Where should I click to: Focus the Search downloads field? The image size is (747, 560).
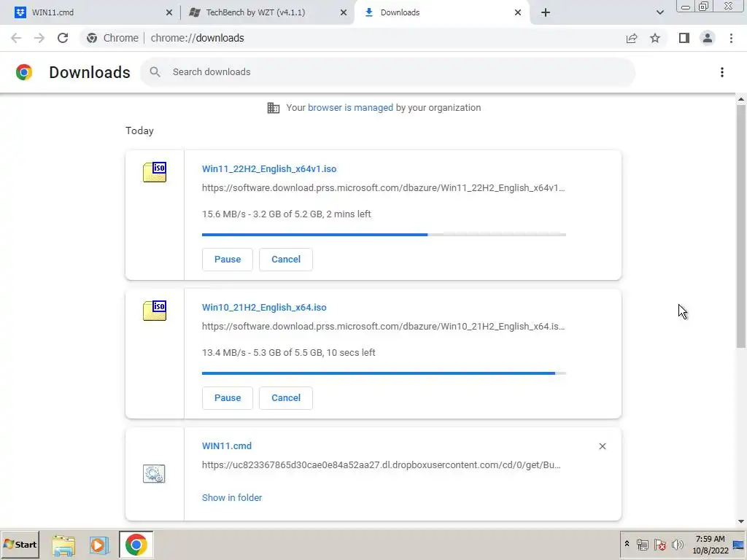388,72
